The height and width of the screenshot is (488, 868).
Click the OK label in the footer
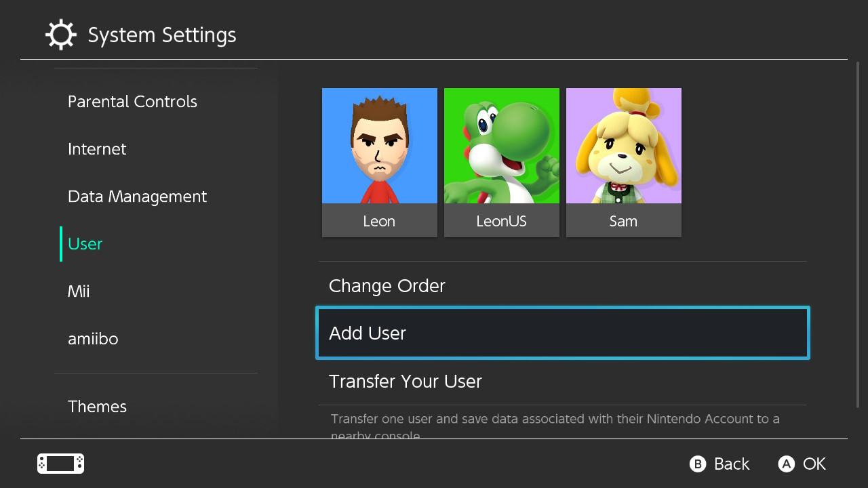(814, 464)
